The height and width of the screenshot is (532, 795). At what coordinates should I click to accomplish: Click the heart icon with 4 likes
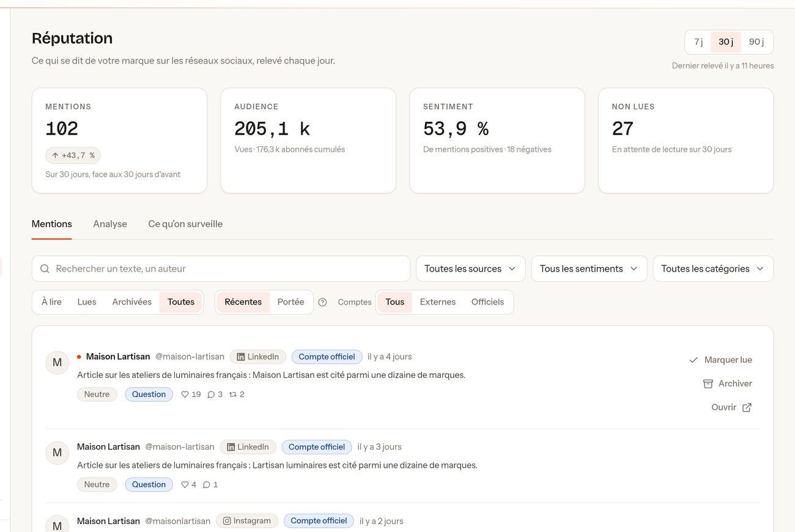tap(185, 485)
